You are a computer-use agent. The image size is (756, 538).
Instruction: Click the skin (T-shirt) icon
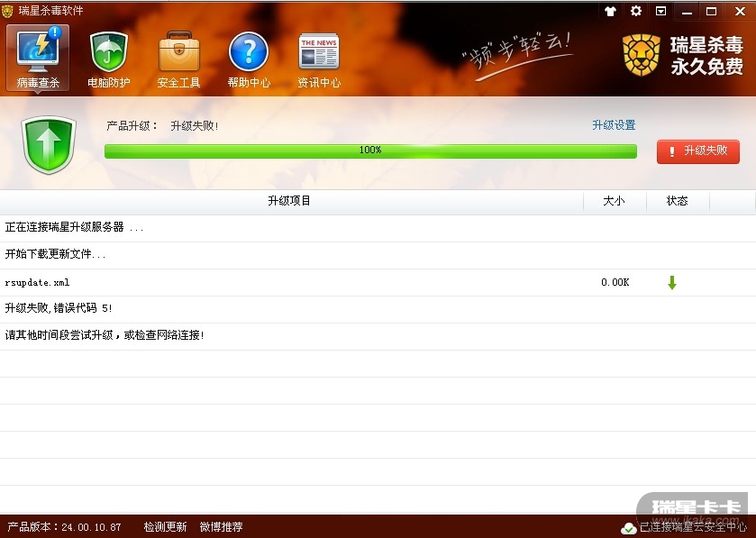click(x=610, y=11)
